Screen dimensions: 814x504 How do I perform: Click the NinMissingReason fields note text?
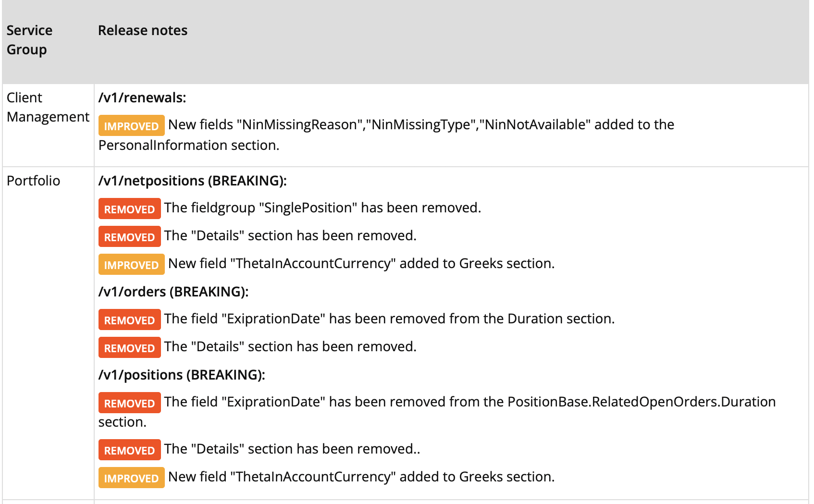pyautogui.click(x=386, y=135)
